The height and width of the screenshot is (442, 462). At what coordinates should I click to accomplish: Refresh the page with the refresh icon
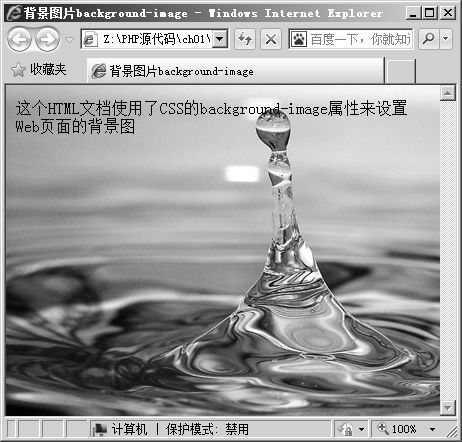click(x=245, y=39)
